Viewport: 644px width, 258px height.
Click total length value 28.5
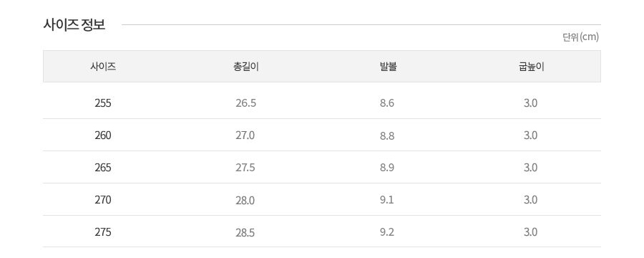pos(245,232)
